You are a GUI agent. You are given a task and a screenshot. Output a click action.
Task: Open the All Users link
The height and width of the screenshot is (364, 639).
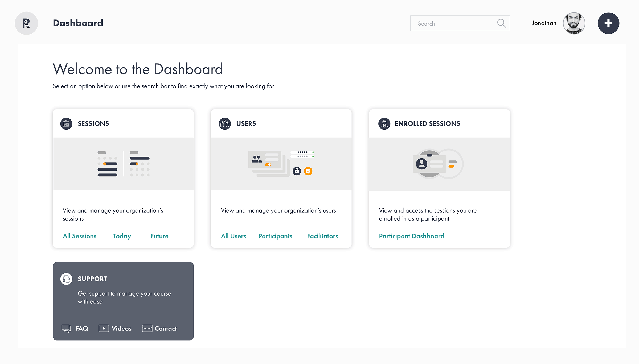pos(234,236)
